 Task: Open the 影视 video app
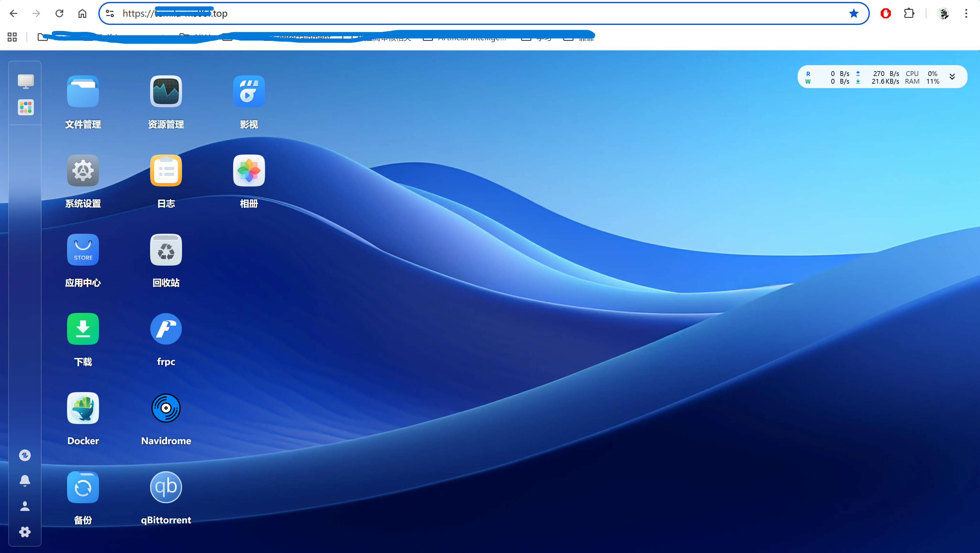249,92
